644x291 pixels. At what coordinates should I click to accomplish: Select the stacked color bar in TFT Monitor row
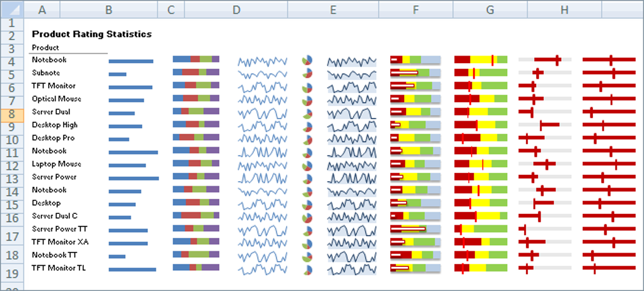196,85
